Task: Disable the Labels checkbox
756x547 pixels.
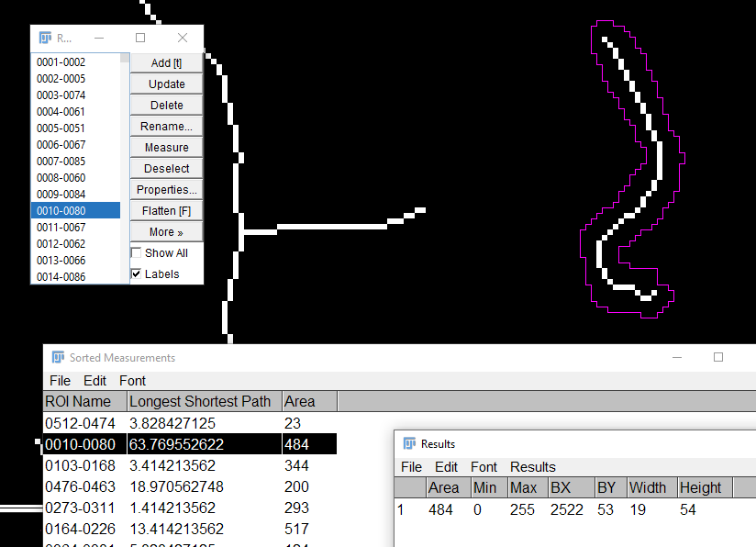Action: pyautogui.click(x=136, y=273)
